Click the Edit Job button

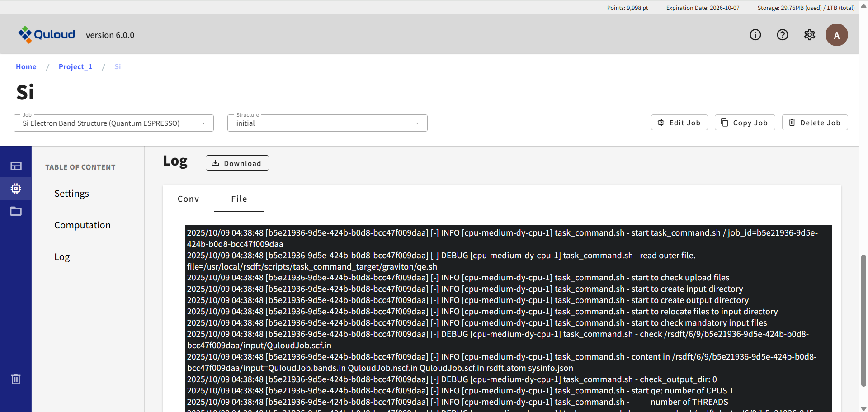[679, 123]
